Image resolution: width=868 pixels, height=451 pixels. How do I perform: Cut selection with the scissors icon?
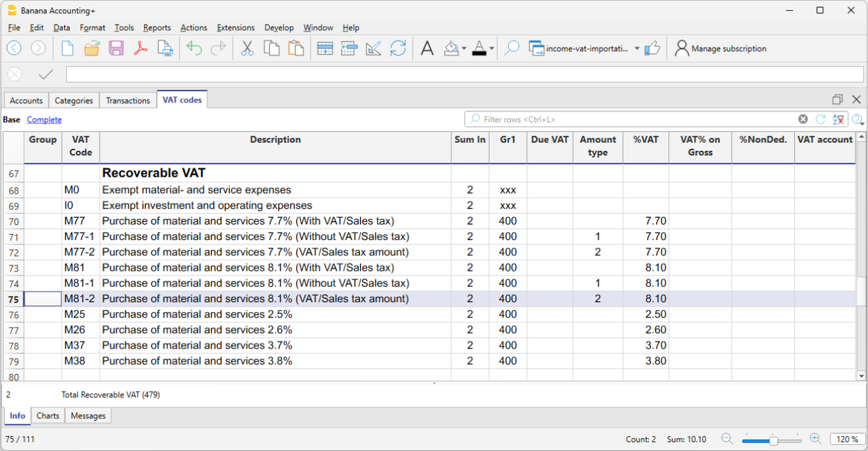(247, 48)
